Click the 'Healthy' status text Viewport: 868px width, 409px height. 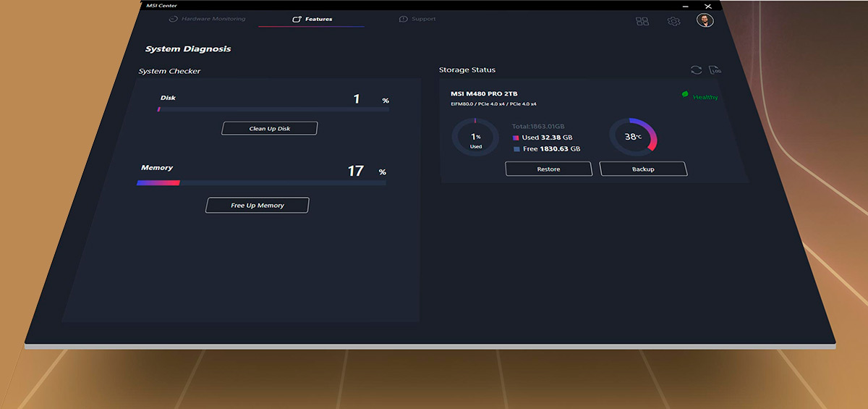[705, 97]
